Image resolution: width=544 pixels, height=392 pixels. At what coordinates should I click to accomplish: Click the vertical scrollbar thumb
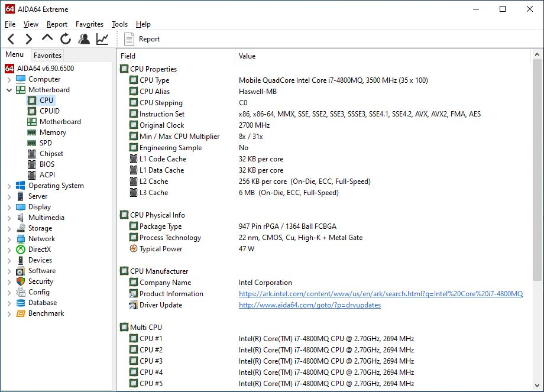(537, 170)
